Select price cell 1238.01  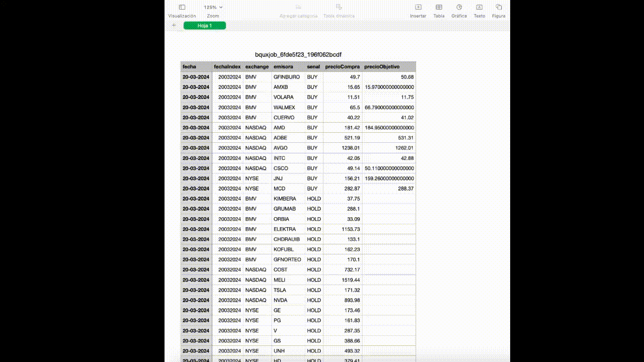point(343,148)
